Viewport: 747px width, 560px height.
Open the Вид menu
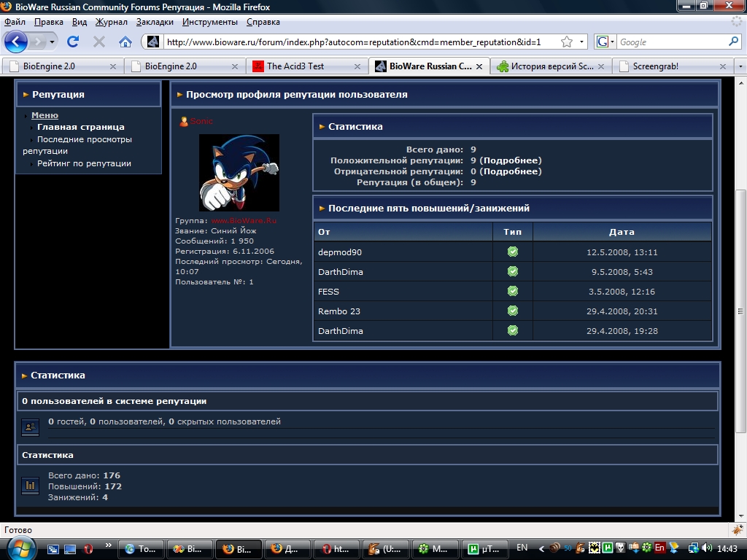(x=80, y=22)
